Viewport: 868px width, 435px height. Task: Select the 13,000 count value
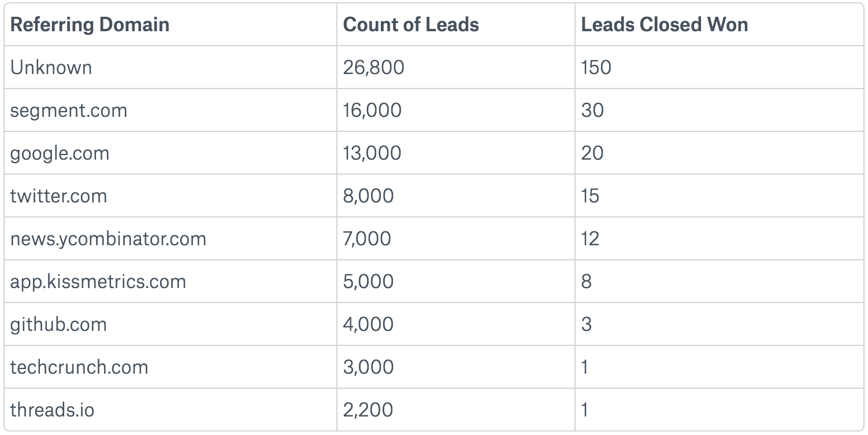point(372,153)
